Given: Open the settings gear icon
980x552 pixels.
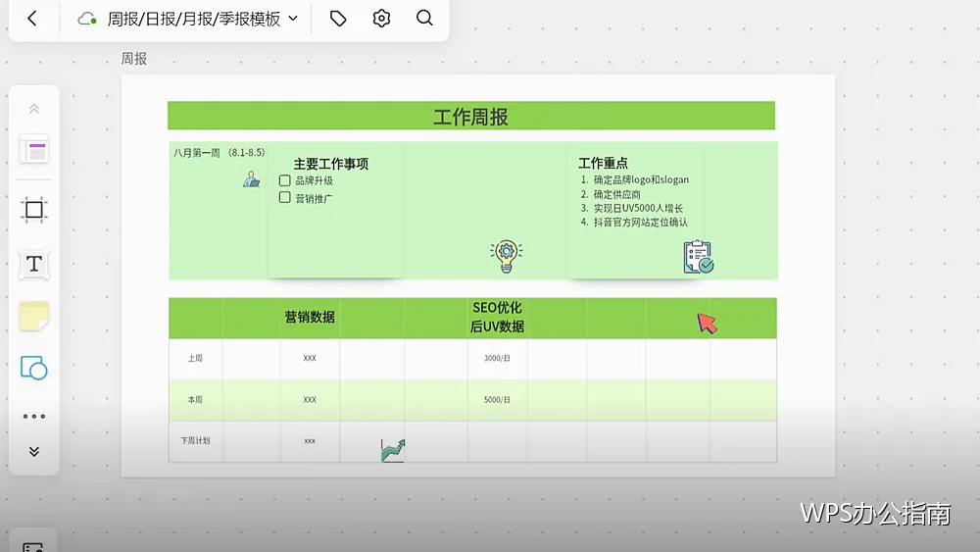Looking at the screenshot, I should (381, 19).
